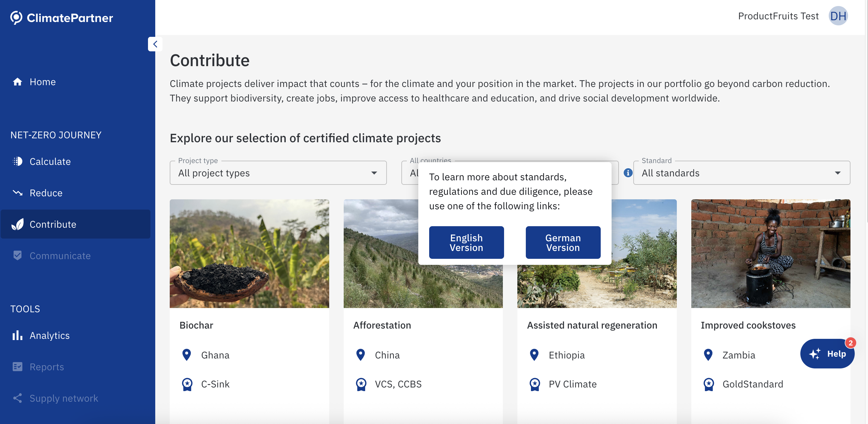Click the Analytics bar chart icon

18,335
